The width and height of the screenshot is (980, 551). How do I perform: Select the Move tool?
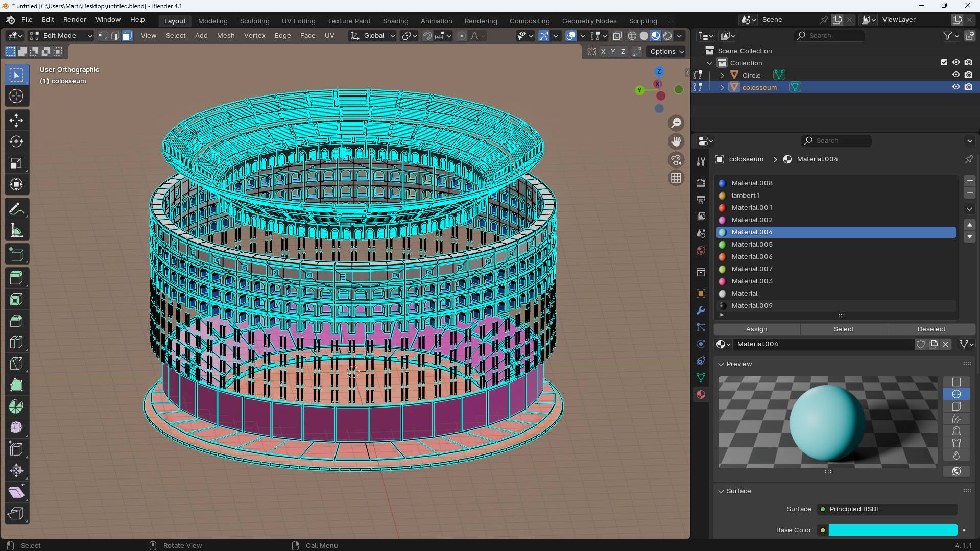[16, 121]
